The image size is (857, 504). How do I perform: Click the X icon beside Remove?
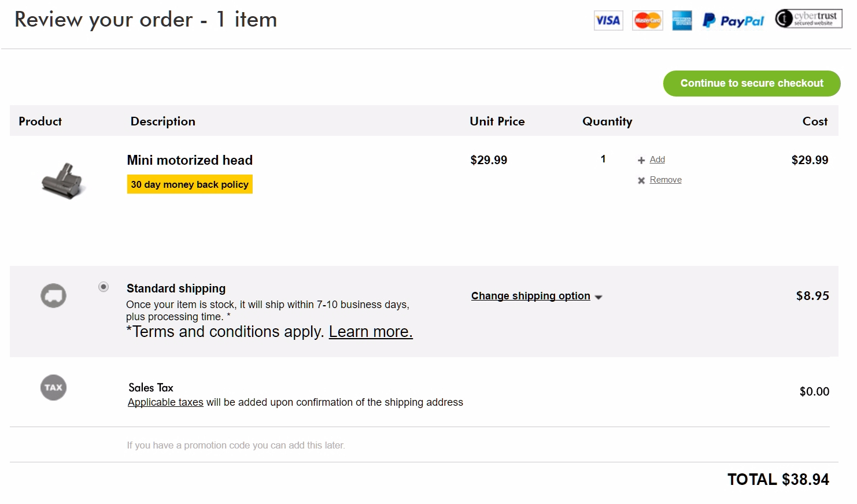click(x=641, y=180)
